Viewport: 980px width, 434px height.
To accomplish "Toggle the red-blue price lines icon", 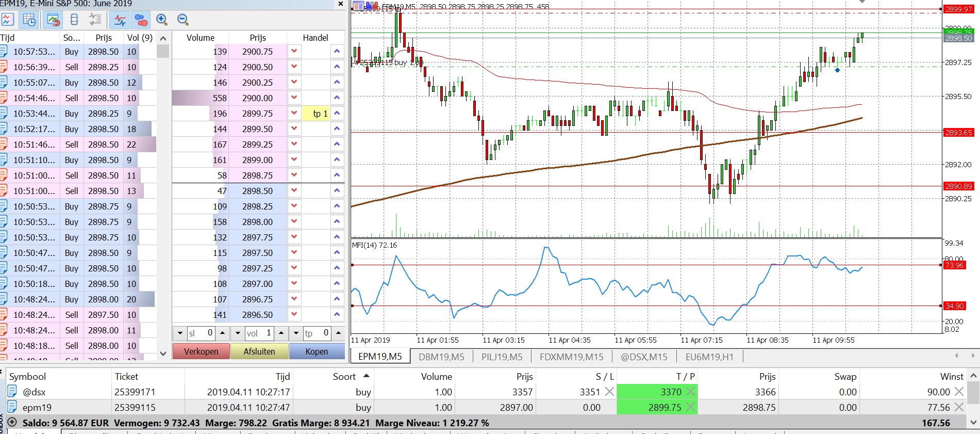I will pyautogui.click(x=120, y=20).
